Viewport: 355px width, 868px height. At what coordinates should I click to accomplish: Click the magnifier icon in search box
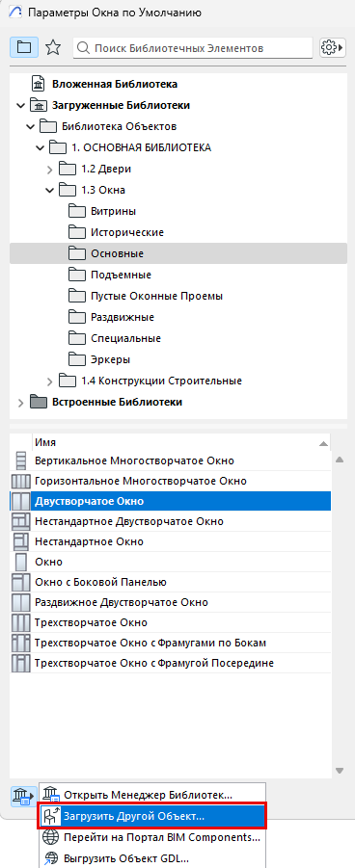(x=84, y=48)
